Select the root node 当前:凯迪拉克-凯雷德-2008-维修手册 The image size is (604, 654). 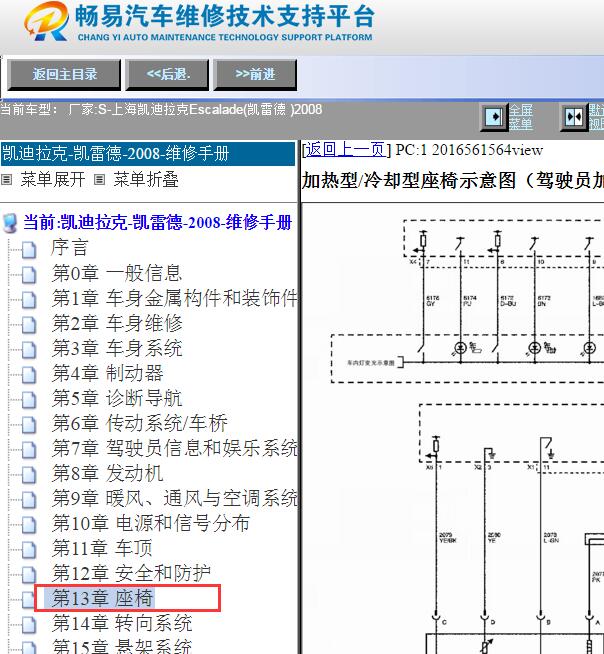pyautogui.click(x=158, y=222)
